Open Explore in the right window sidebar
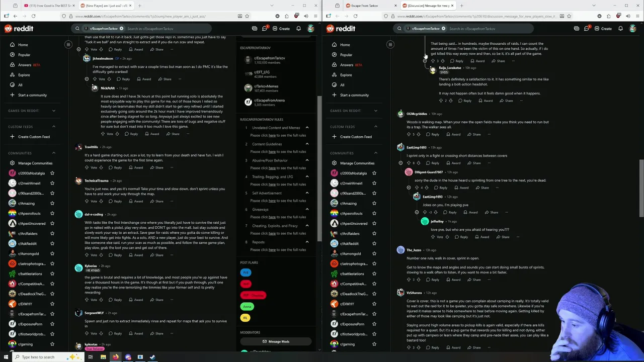Image resolution: width=644 pixels, height=362 pixels. tap(346, 75)
